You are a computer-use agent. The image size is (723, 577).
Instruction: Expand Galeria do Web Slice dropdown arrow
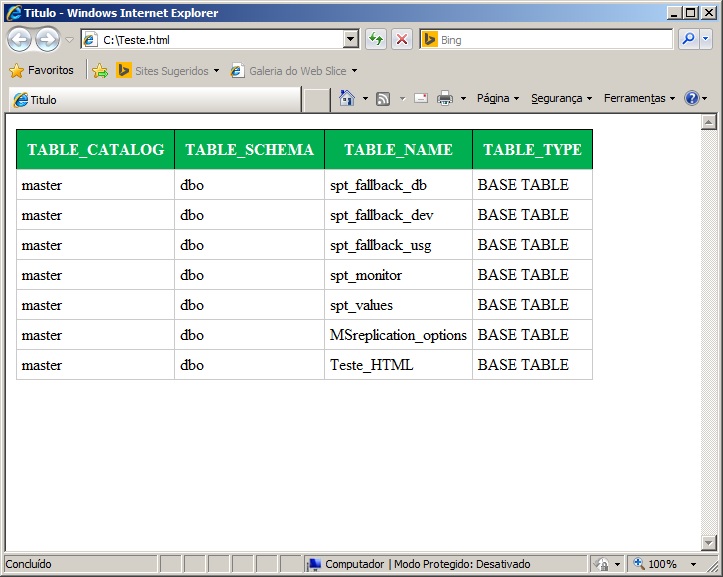tap(354, 71)
